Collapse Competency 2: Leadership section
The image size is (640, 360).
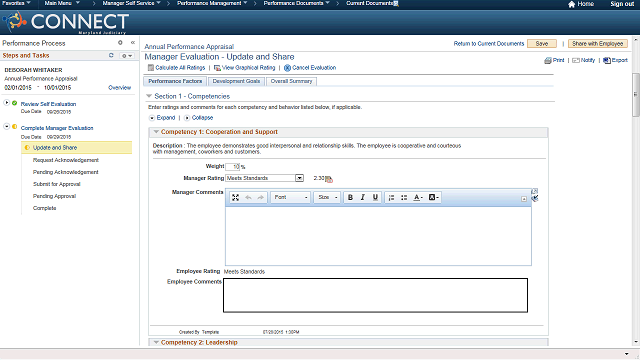[x=156, y=342]
